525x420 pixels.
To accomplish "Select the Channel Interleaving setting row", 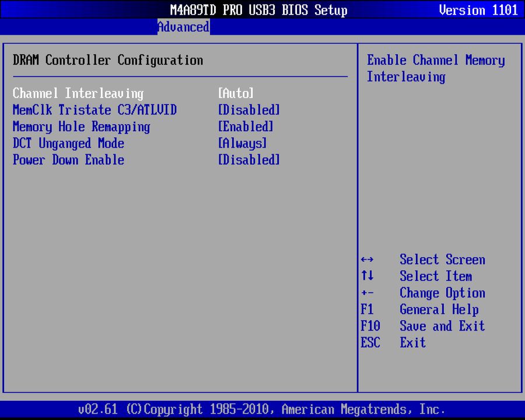I will coord(78,93).
